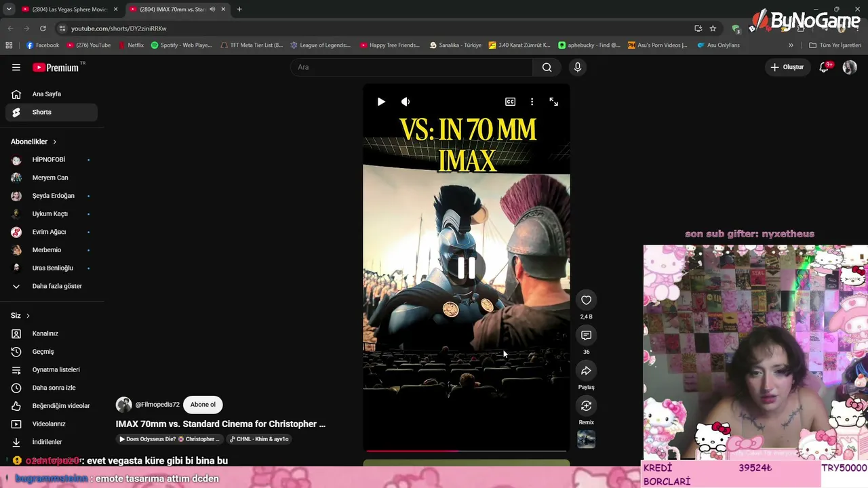Viewport: 868px width, 488px height.
Task: Click the Short's red progress bar
Action: click(467, 451)
